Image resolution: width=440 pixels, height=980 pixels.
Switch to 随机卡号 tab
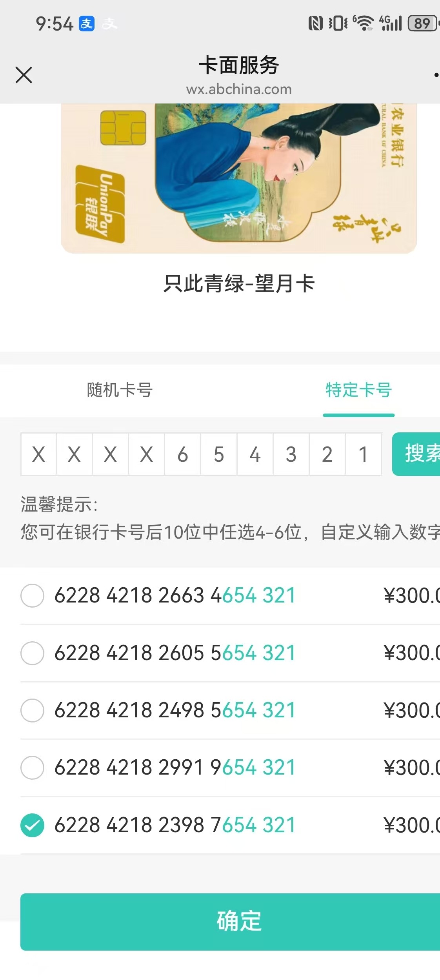click(x=120, y=390)
